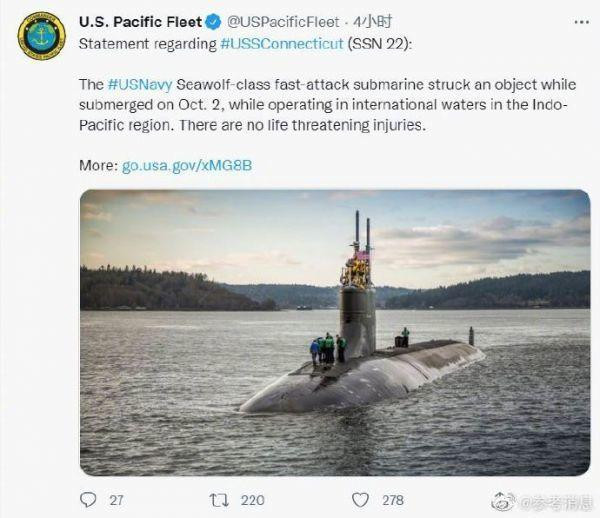600x518 pixels.
Task: Enlarge the submarine photo
Action: (334, 331)
